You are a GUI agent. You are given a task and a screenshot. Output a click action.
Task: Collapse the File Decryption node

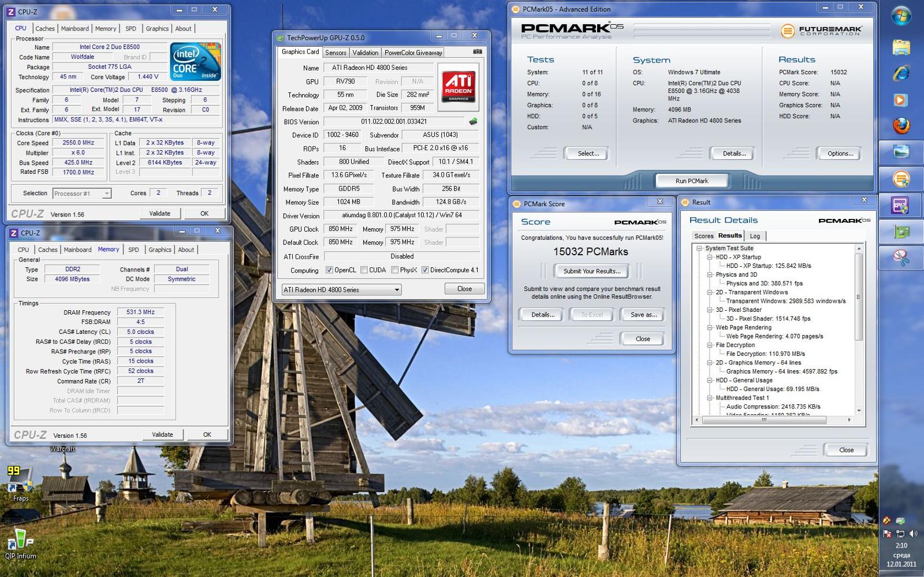pyautogui.click(x=710, y=345)
